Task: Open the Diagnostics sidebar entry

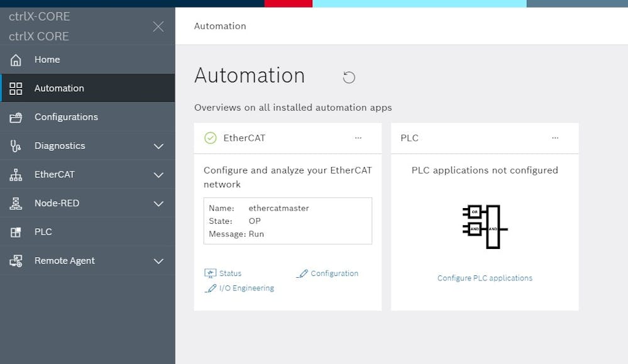Action: point(88,146)
